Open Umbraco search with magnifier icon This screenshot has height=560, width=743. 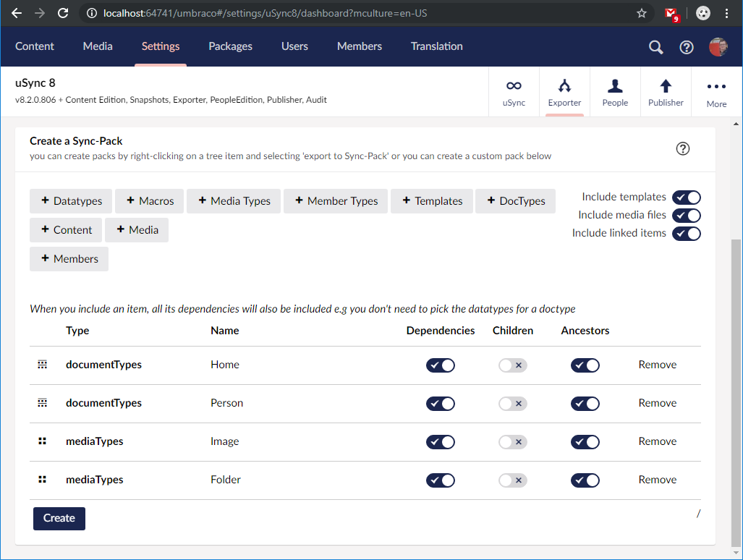point(655,46)
